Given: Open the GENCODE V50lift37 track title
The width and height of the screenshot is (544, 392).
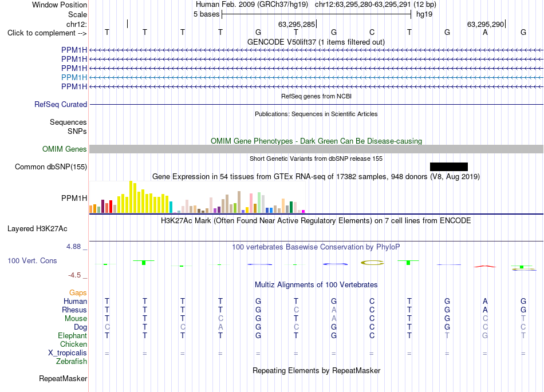Looking at the screenshot, I should (x=316, y=42).
